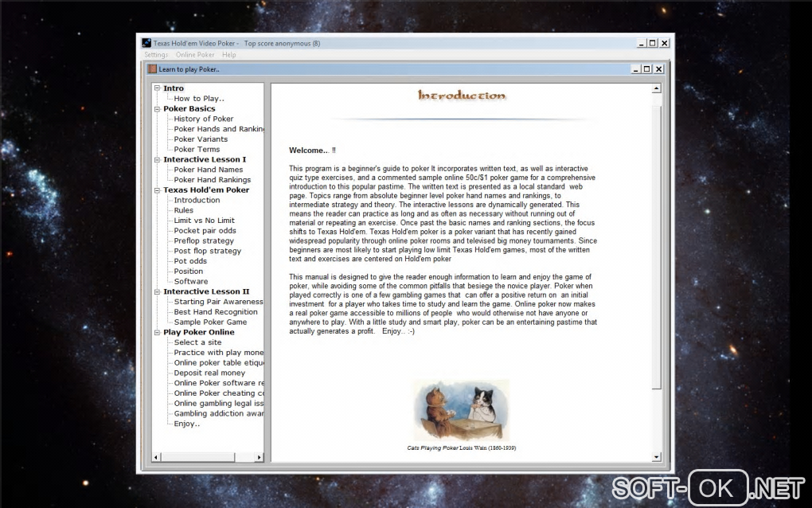812x508 pixels.
Task: Open 'Best Hand Recognition' lesson
Action: click(216, 312)
